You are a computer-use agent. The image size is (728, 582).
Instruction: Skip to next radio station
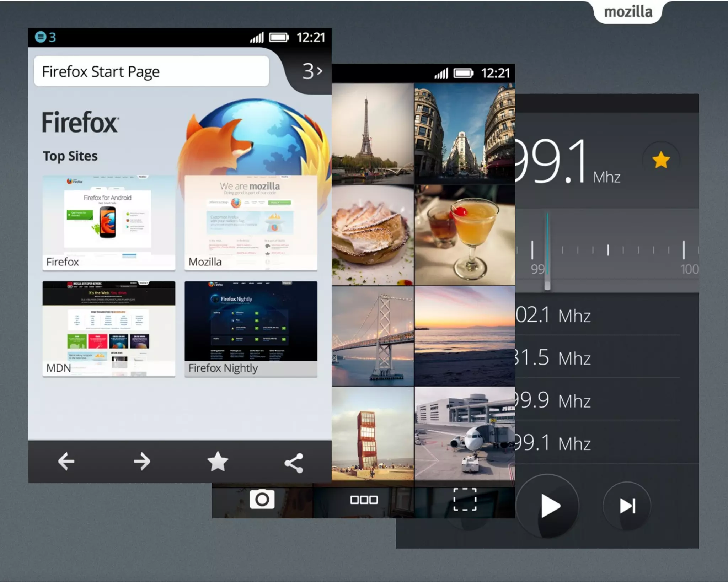click(x=627, y=506)
